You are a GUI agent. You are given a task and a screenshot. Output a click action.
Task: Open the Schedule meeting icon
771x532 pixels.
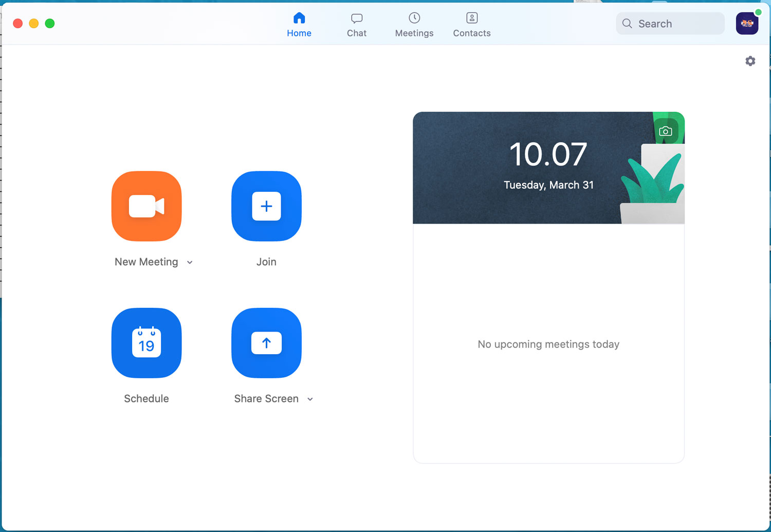point(146,343)
